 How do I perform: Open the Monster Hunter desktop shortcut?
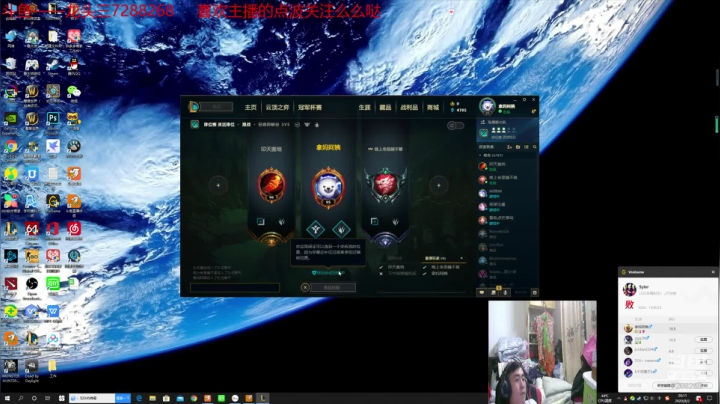(x=11, y=370)
